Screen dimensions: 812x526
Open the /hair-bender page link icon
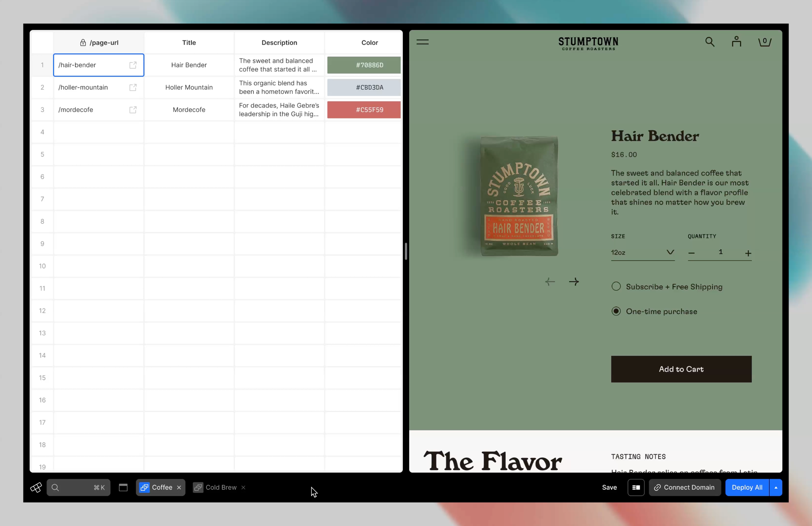coord(133,65)
